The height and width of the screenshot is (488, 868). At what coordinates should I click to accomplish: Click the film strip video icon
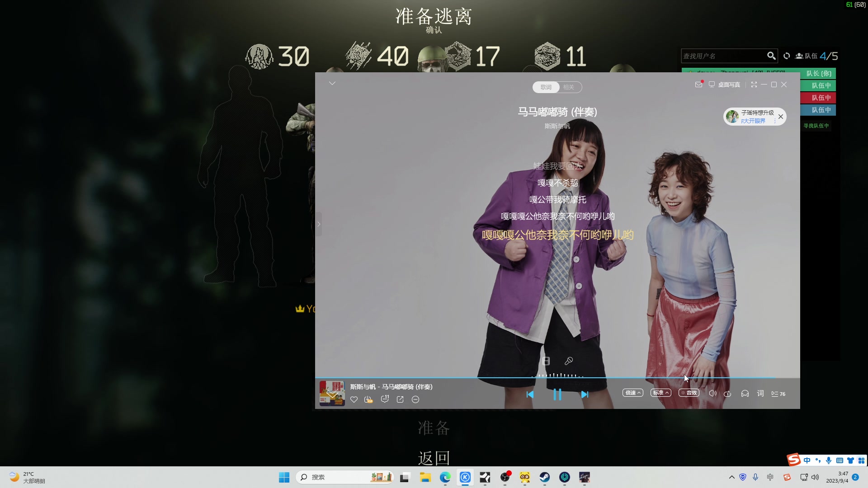click(x=546, y=361)
